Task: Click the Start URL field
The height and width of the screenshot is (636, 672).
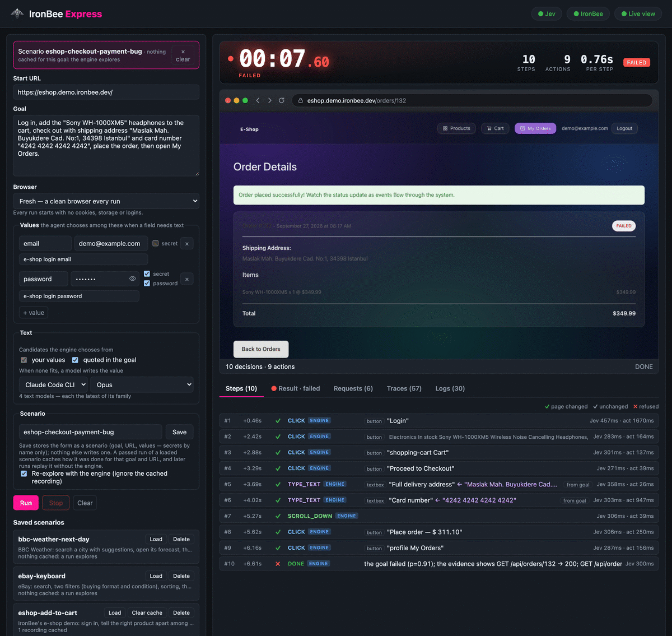Action: click(106, 92)
